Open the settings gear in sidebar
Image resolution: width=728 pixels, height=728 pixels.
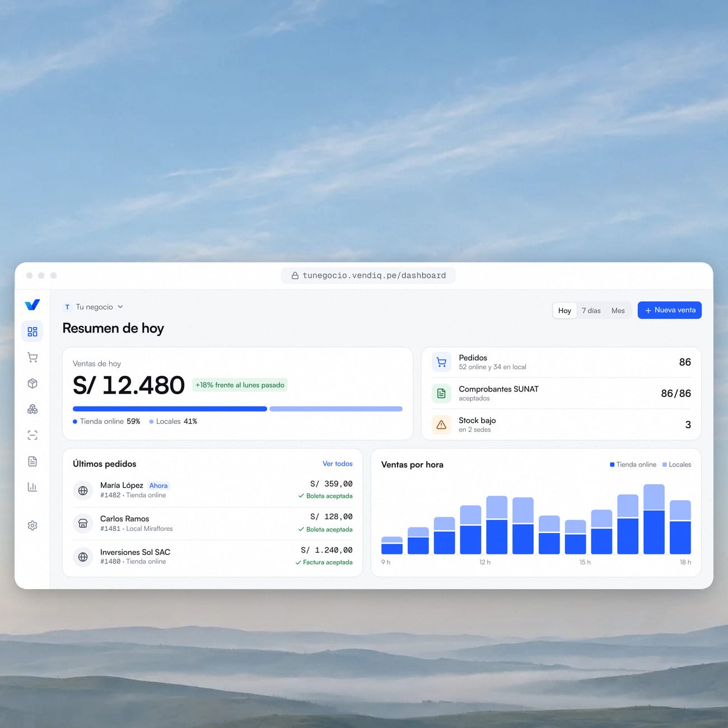pyautogui.click(x=32, y=525)
